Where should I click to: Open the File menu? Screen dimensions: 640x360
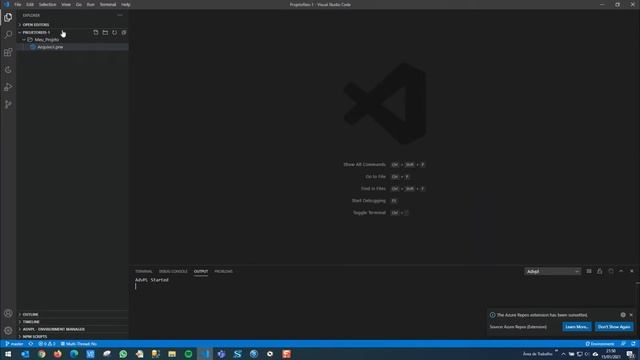[18, 4]
